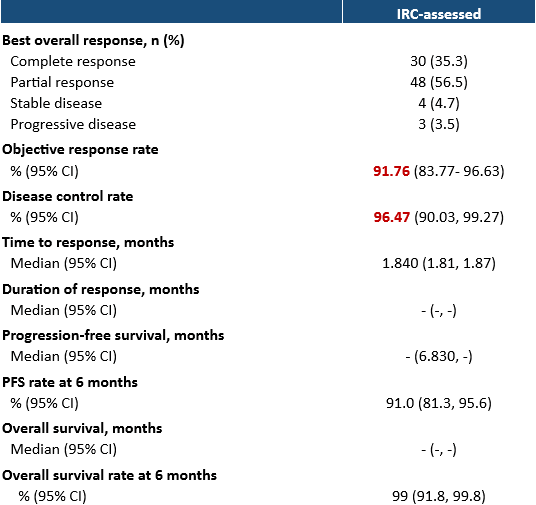Select the Objective response rate heading

tap(80, 149)
